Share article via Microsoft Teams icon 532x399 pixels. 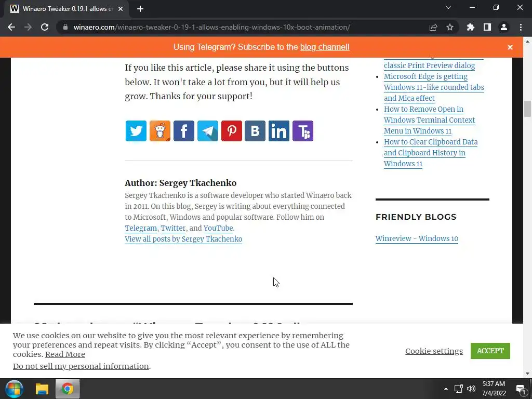point(303,130)
